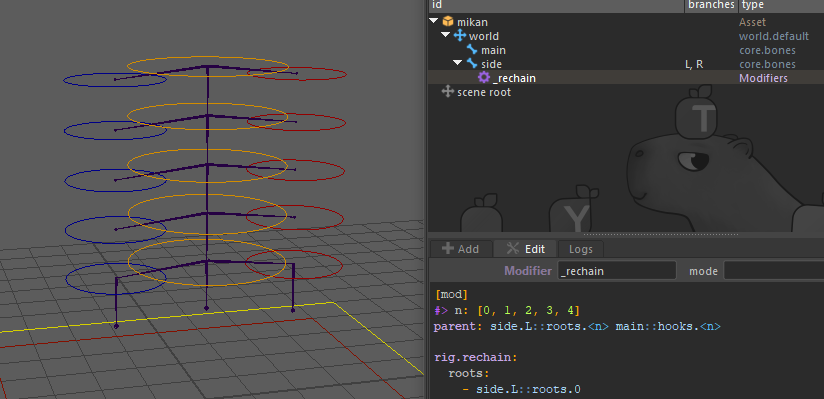Click the 'Asset' type cell

coord(752,22)
